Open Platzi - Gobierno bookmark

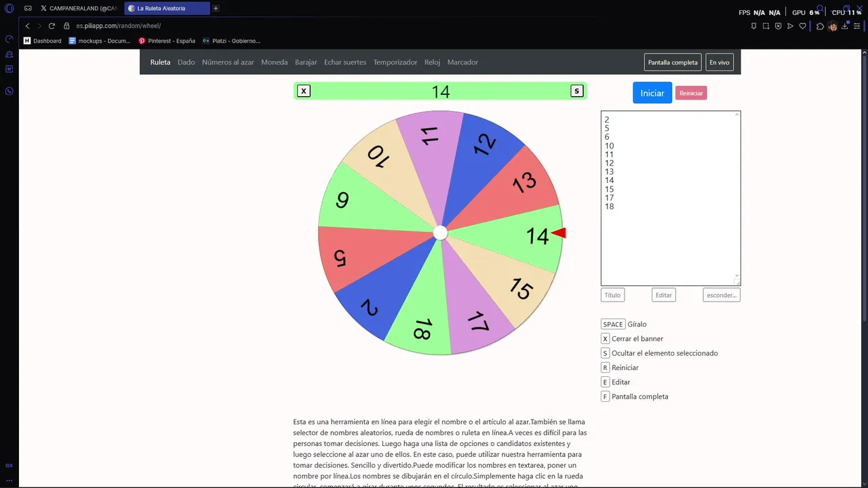[x=231, y=41]
